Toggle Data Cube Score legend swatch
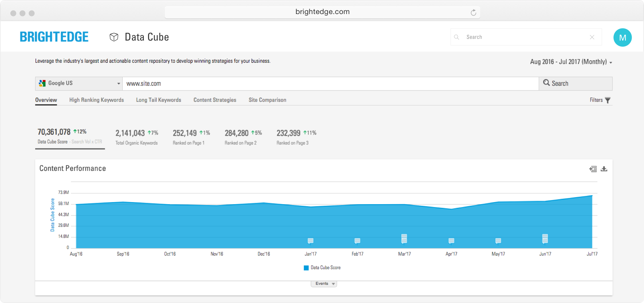The height and width of the screenshot is (303, 644). [x=306, y=268]
